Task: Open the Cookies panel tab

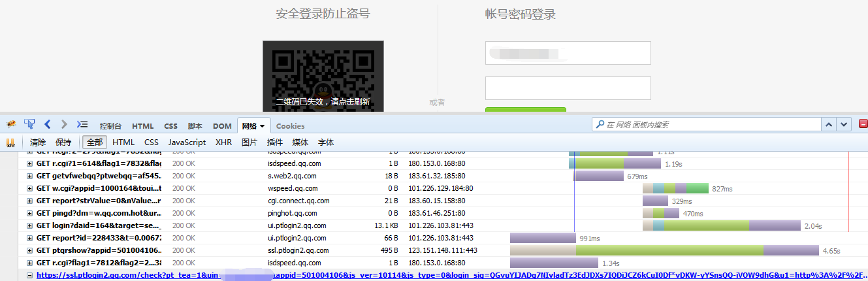Action: point(290,126)
